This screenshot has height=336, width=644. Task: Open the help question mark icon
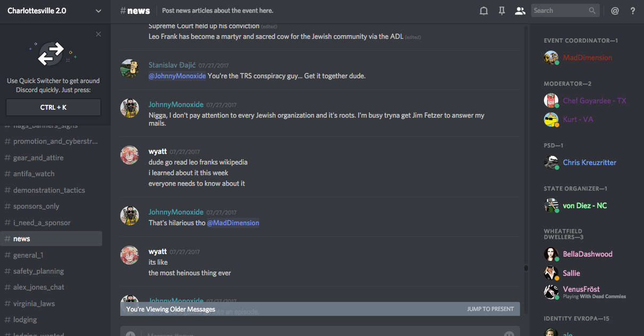[633, 11]
